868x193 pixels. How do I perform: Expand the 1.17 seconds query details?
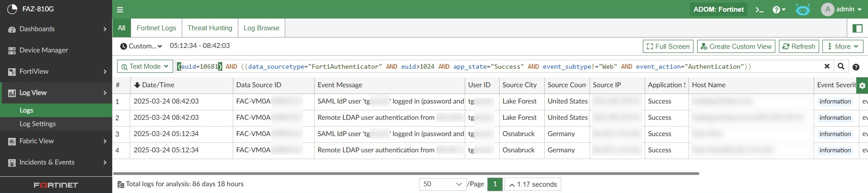point(533,184)
